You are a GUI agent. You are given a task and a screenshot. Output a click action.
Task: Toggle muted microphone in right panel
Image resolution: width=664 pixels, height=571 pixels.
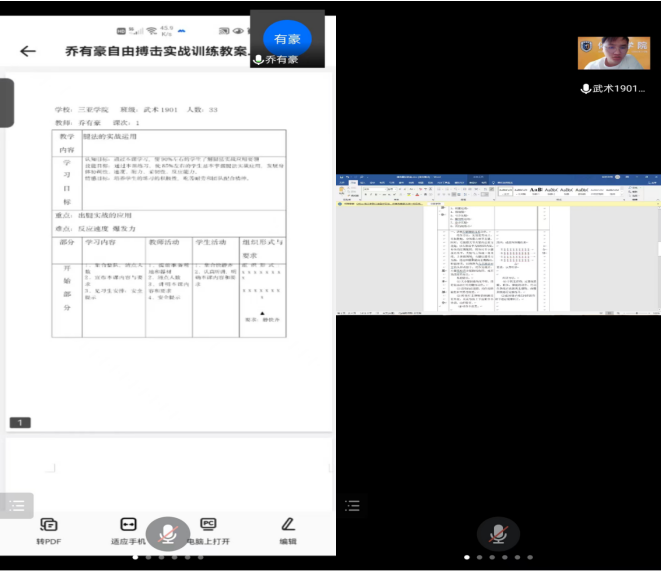pos(497,534)
